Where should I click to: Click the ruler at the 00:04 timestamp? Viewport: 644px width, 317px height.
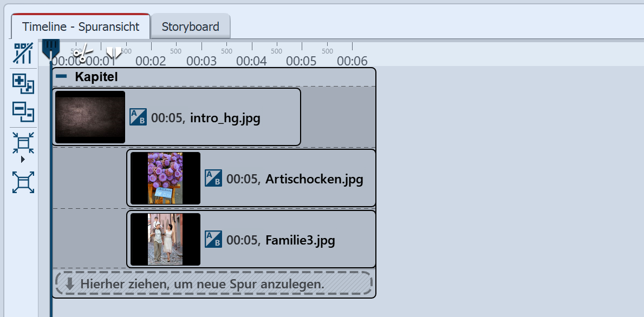click(251, 61)
